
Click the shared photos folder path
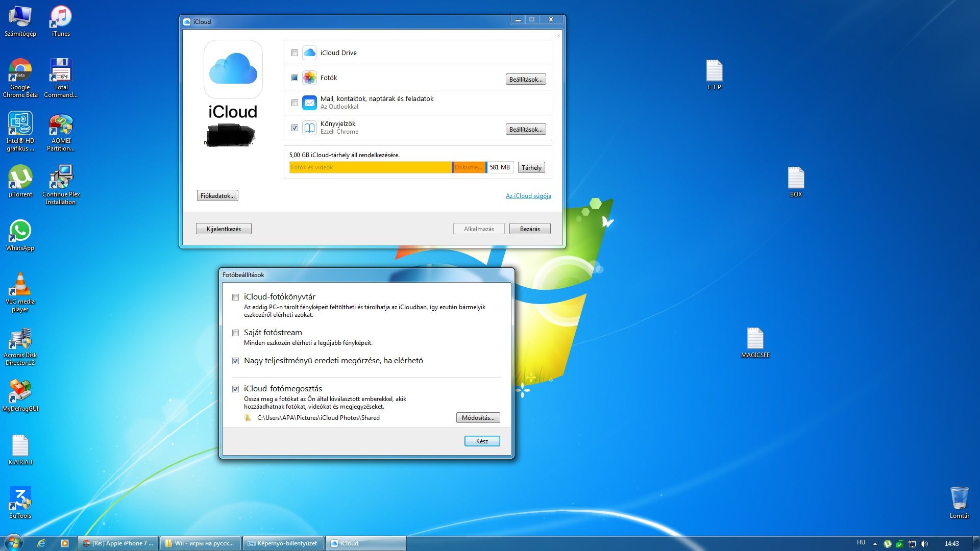318,418
